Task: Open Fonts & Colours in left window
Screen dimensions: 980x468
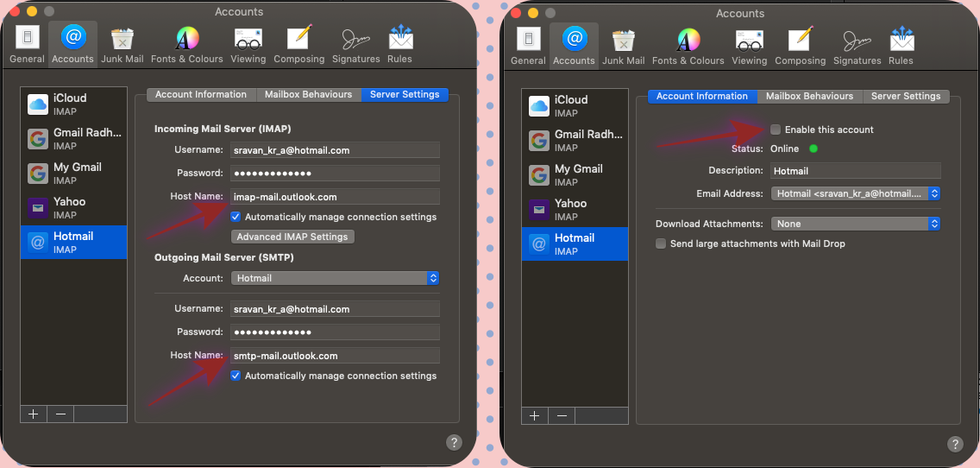Action: tap(187, 45)
